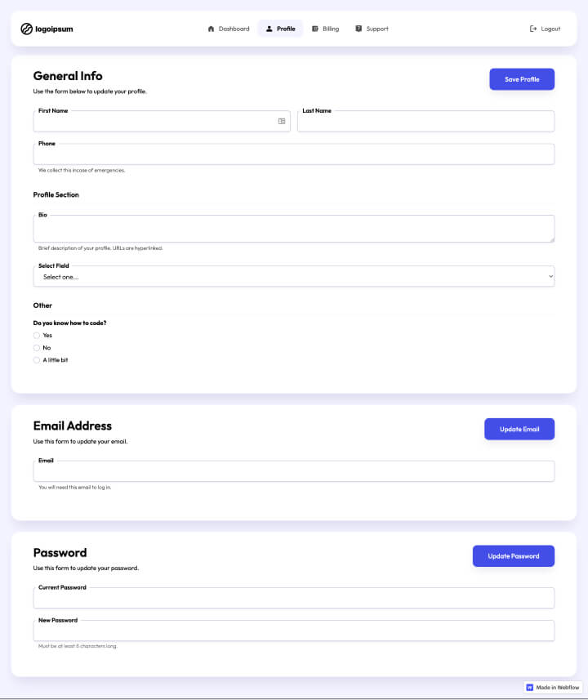The width and height of the screenshot is (588, 700).
Task: Click the Logout exit icon
Action: pos(534,29)
